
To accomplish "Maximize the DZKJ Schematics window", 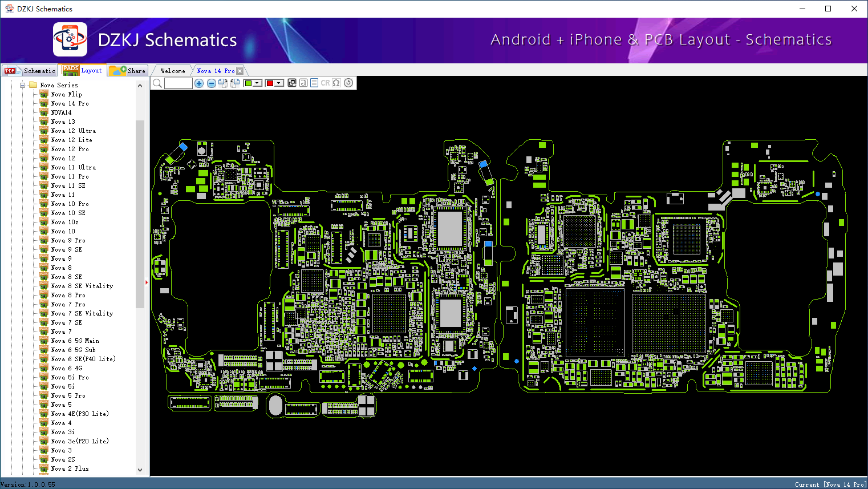I will point(828,9).
